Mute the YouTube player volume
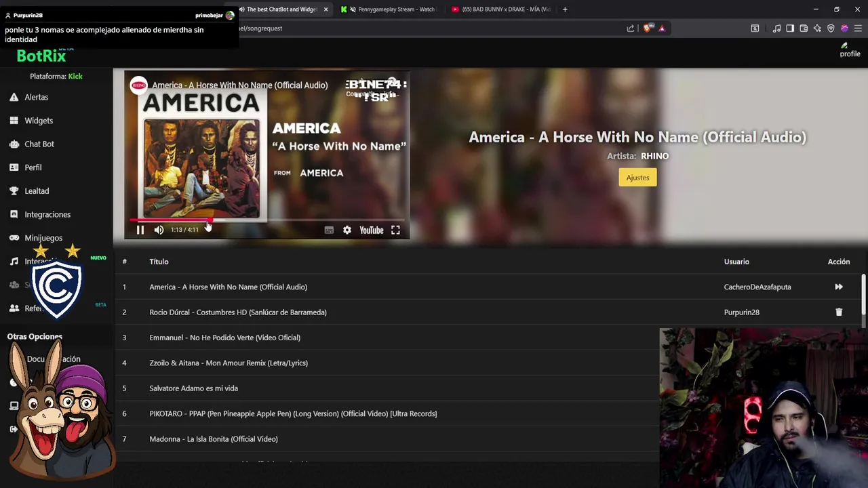This screenshot has height=488, width=868. coord(159,230)
